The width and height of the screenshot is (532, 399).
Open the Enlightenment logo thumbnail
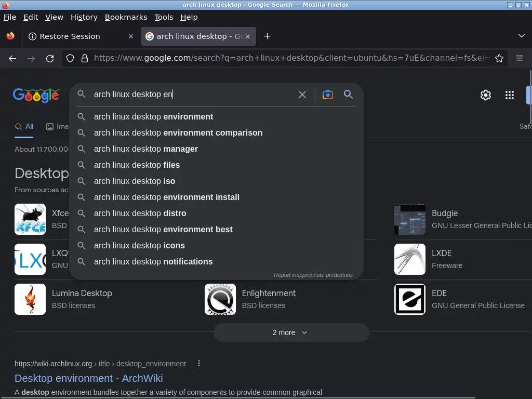point(220,299)
